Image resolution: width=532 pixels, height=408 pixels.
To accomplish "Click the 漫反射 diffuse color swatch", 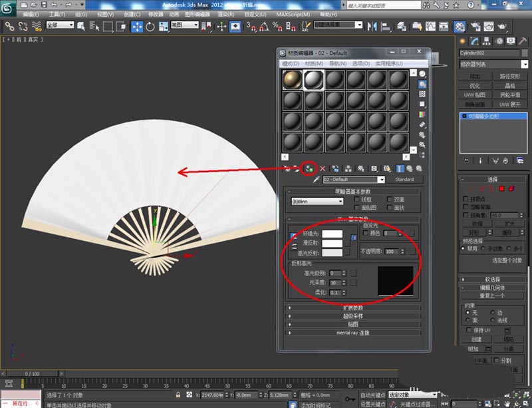I will tap(332, 244).
